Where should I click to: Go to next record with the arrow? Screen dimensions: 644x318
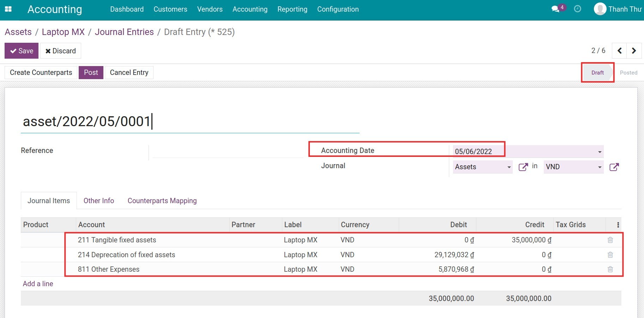(x=634, y=51)
